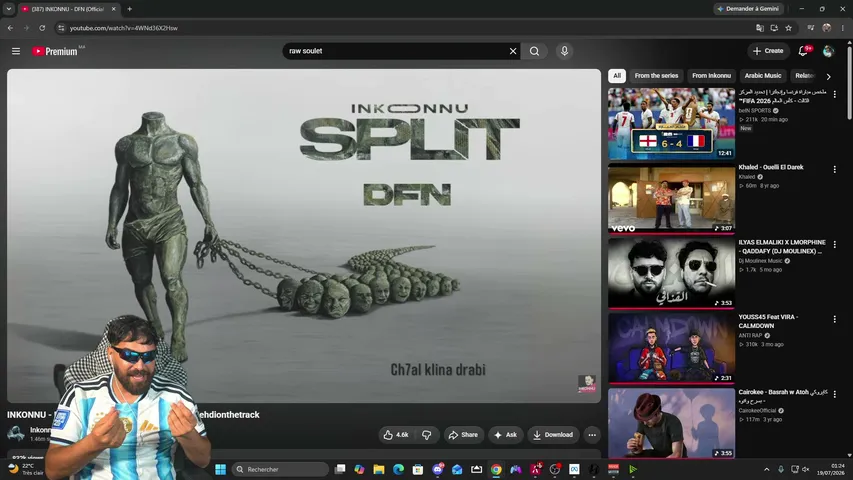Open the tab search dropdown arrow
853x480 pixels.
point(9,9)
